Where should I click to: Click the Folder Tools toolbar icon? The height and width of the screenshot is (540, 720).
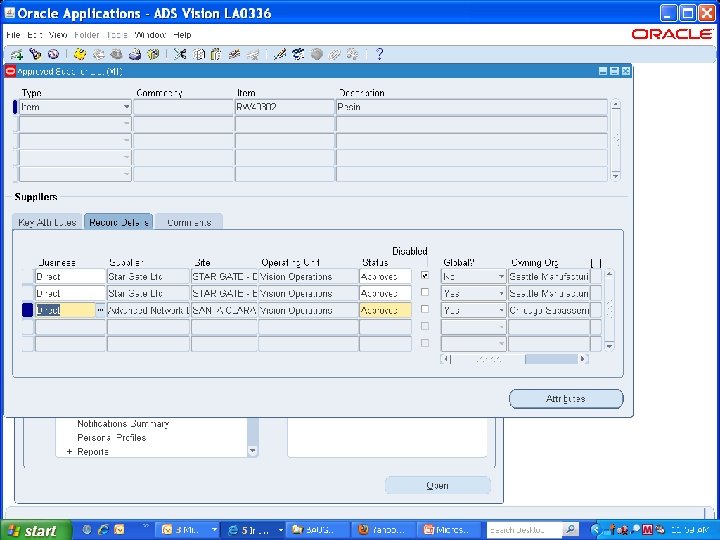point(353,55)
